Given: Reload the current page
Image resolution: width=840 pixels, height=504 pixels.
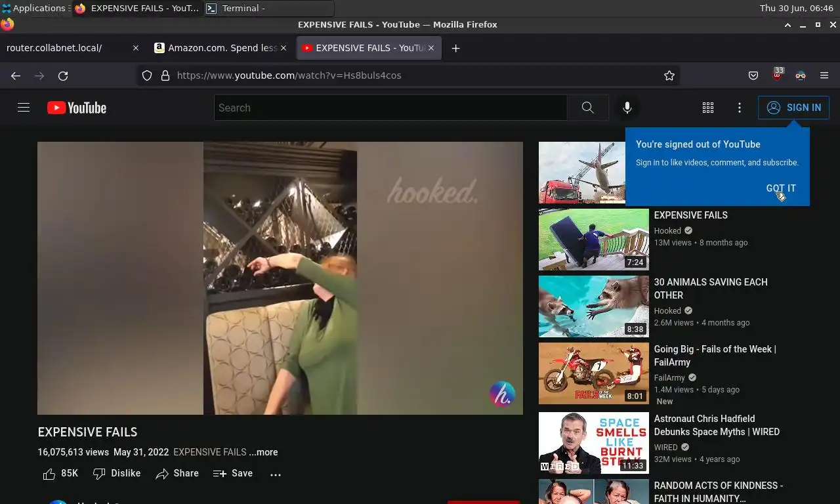Looking at the screenshot, I should pyautogui.click(x=63, y=75).
